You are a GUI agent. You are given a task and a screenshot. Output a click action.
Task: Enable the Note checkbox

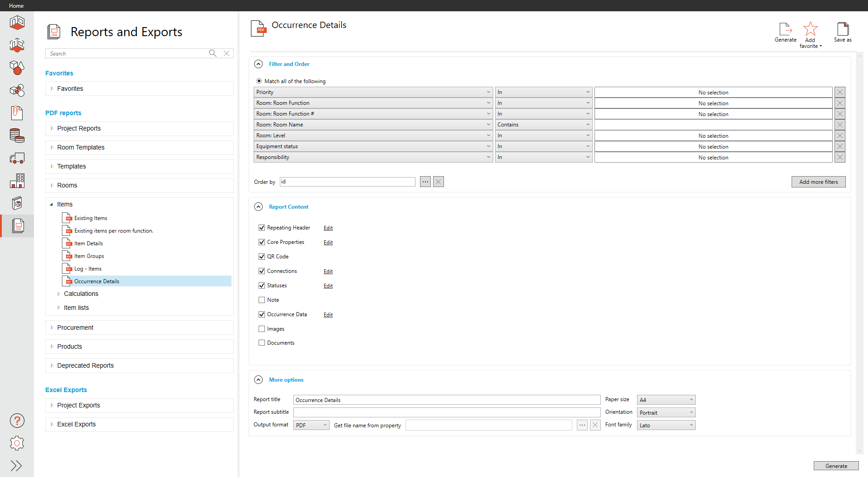[262, 300]
